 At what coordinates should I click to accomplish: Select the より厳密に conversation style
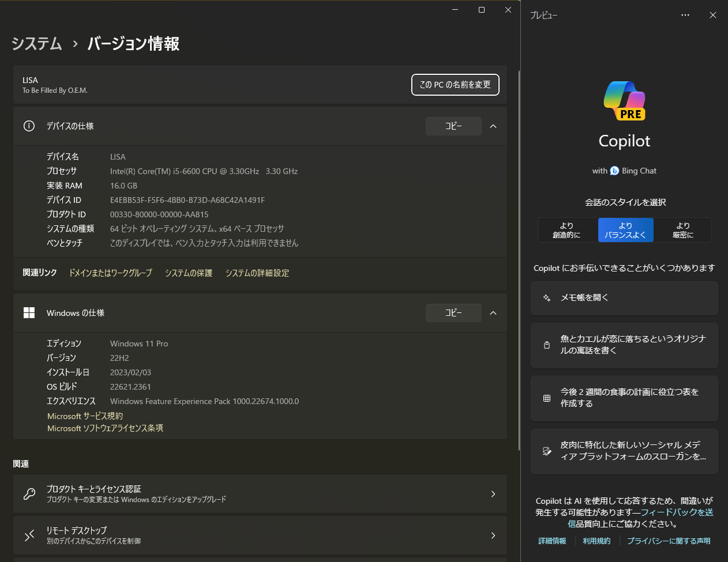pos(683,230)
